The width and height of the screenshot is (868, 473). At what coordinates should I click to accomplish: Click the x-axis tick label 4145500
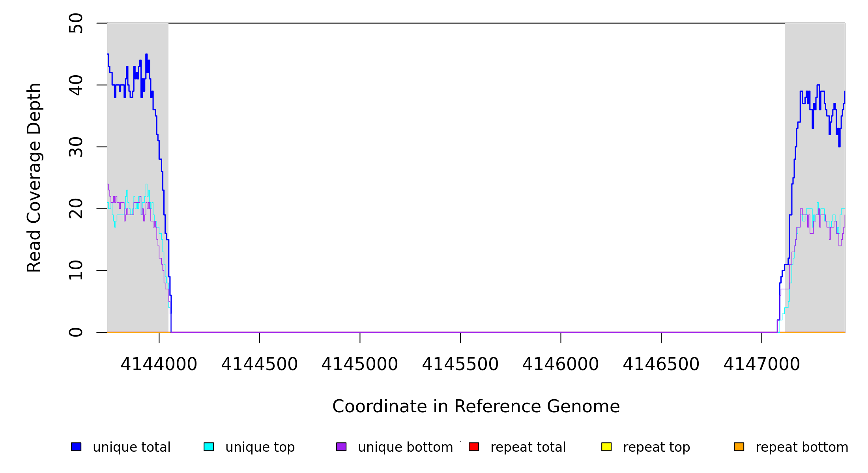460,364
